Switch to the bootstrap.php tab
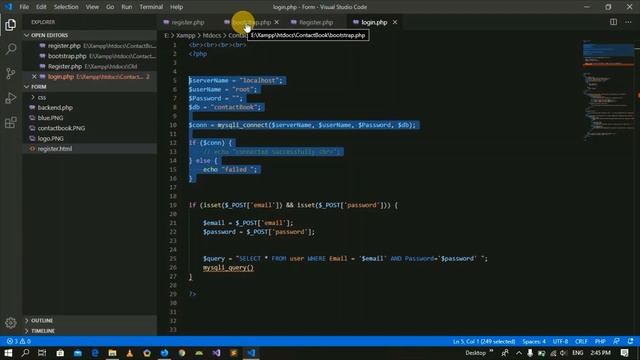Screen dimensions: 640x360 tap(250, 22)
